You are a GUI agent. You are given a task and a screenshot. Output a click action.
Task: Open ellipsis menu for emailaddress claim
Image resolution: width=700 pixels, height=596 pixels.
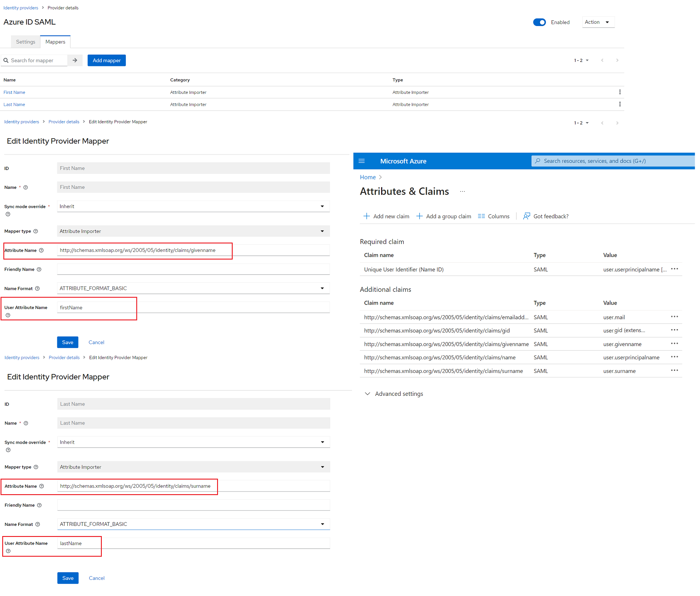[x=674, y=317]
